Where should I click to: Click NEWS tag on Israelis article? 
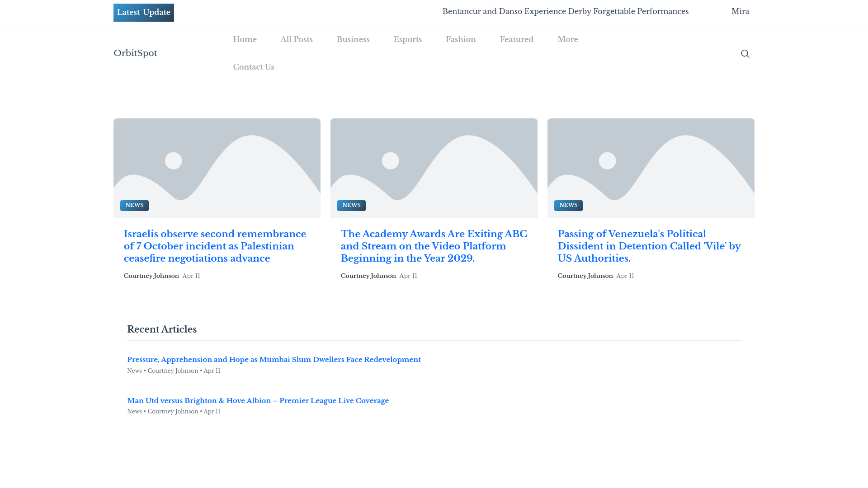[x=134, y=206]
